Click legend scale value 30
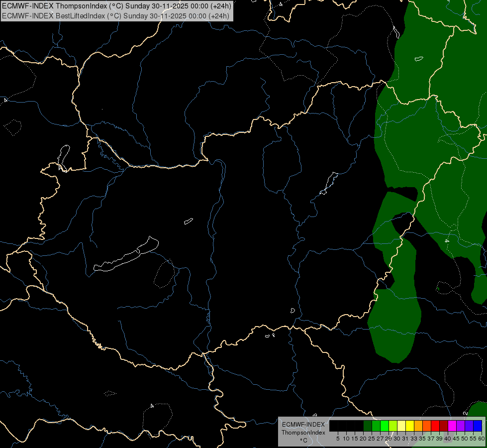Screen dimensions: 487x448 pyautogui.click(x=397, y=439)
